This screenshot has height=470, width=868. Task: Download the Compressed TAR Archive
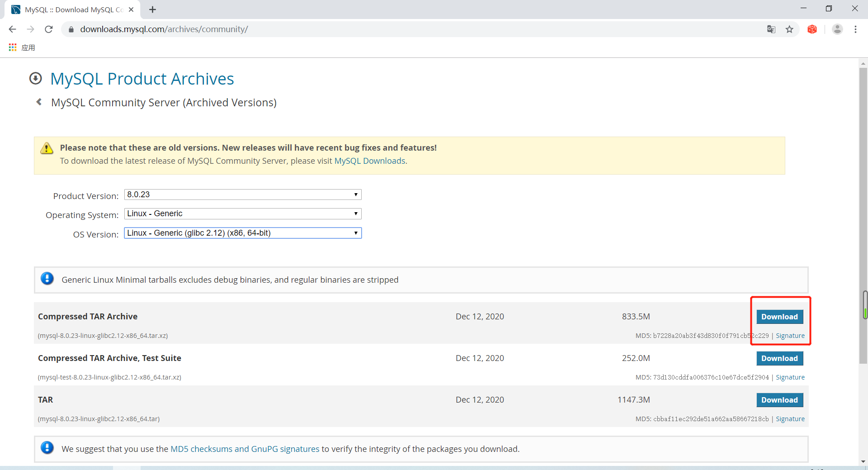pyautogui.click(x=779, y=317)
